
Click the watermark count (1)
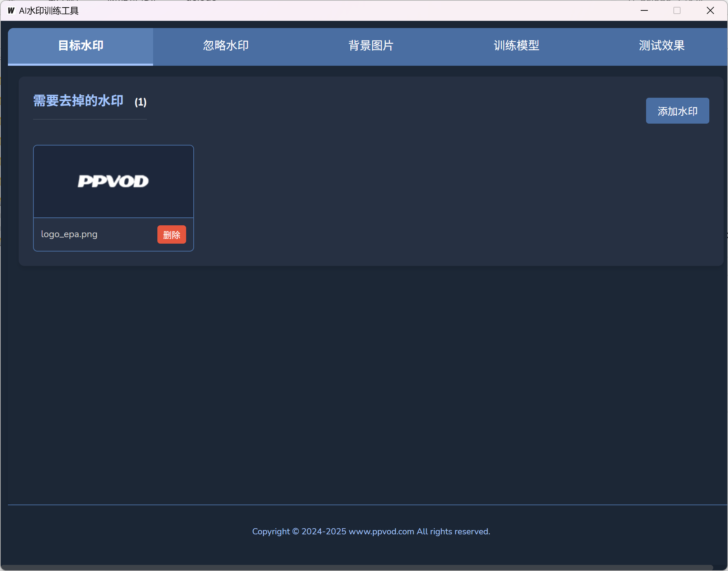pyautogui.click(x=140, y=102)
